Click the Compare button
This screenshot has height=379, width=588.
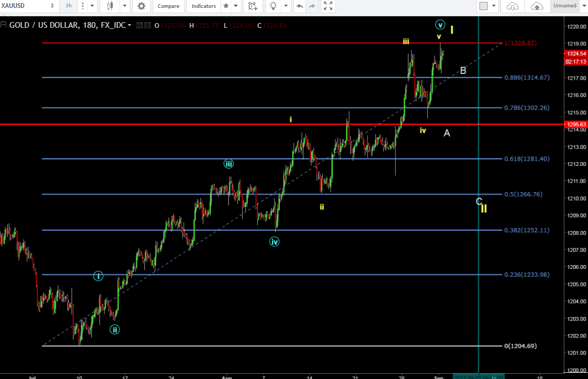(x=169, y=6)
